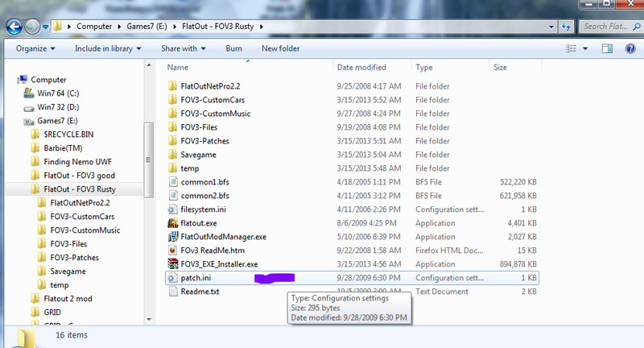Click the 894,878 KB size value
644x348 pixels.
click(518, 264)
